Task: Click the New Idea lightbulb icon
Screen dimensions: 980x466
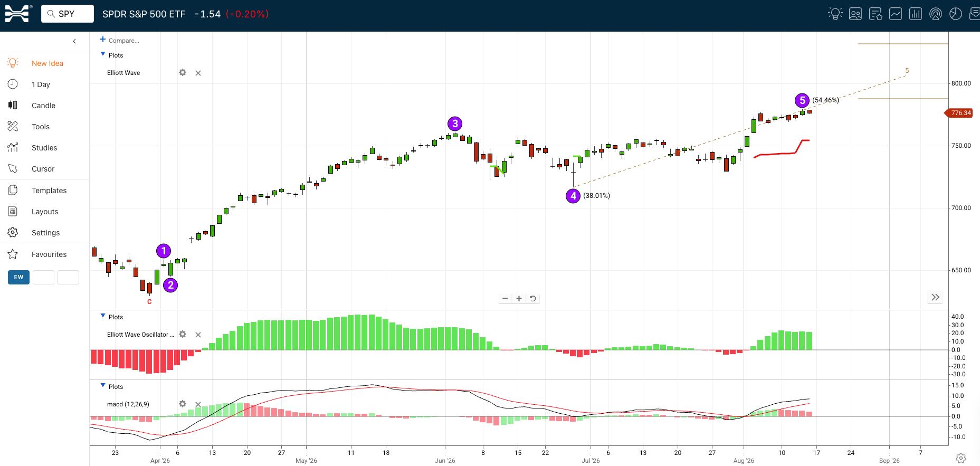Action: click(x=13, y=63)
